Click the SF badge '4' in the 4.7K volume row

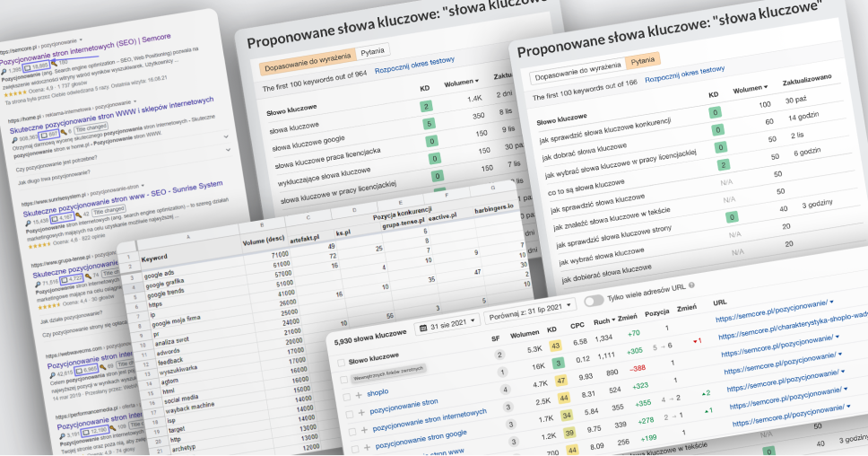tap(505, 389)
